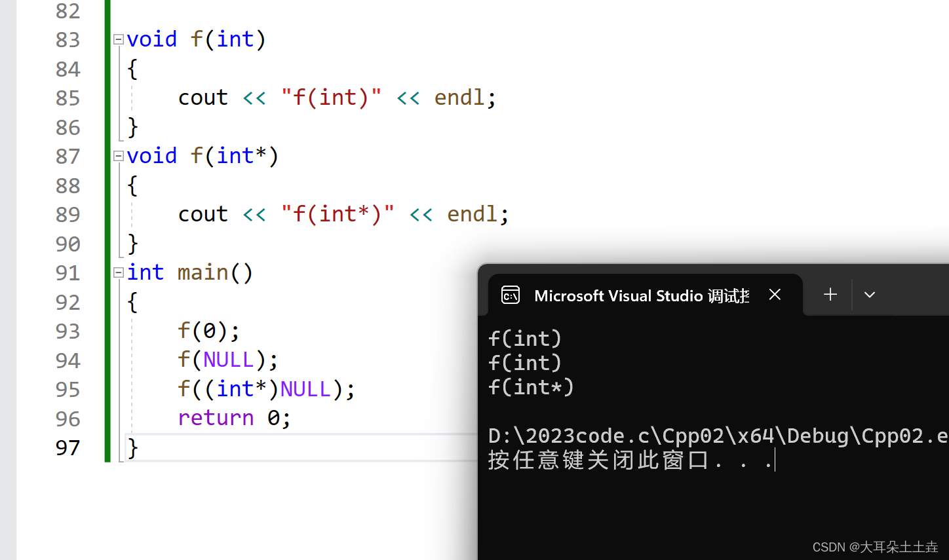
Task: Click cout on line 85
Action: click(x=203, y=98)
